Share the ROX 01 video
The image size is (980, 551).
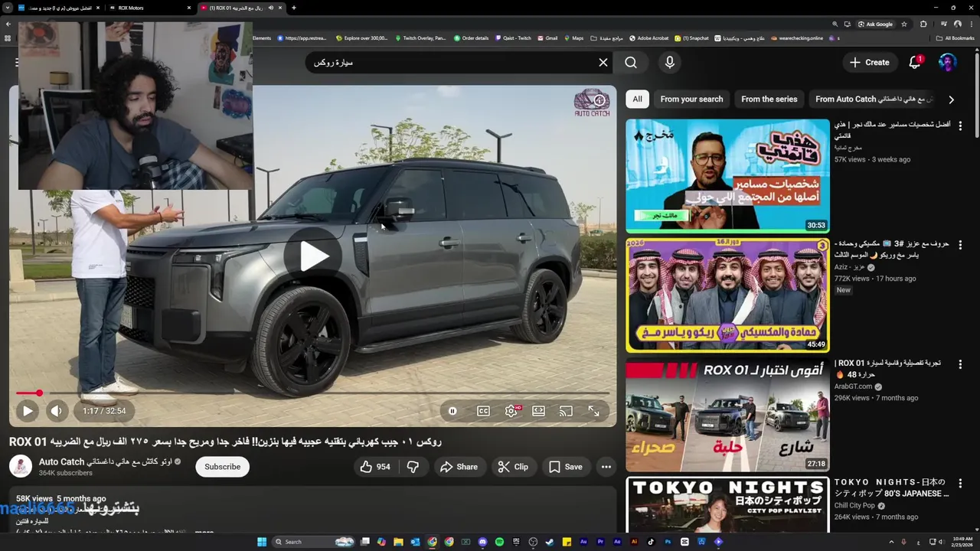pyautogui.click(x=459, y=467)
